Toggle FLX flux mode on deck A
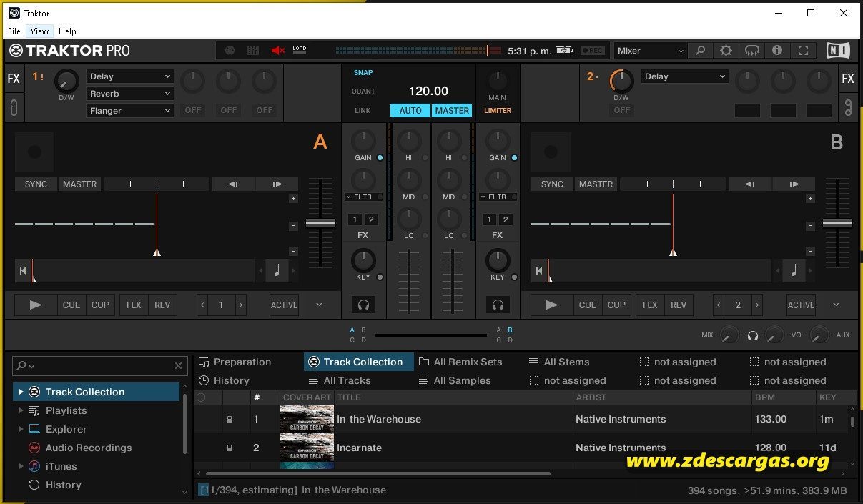This screenshot has width=863, height=504. click(x=134, y=305)
